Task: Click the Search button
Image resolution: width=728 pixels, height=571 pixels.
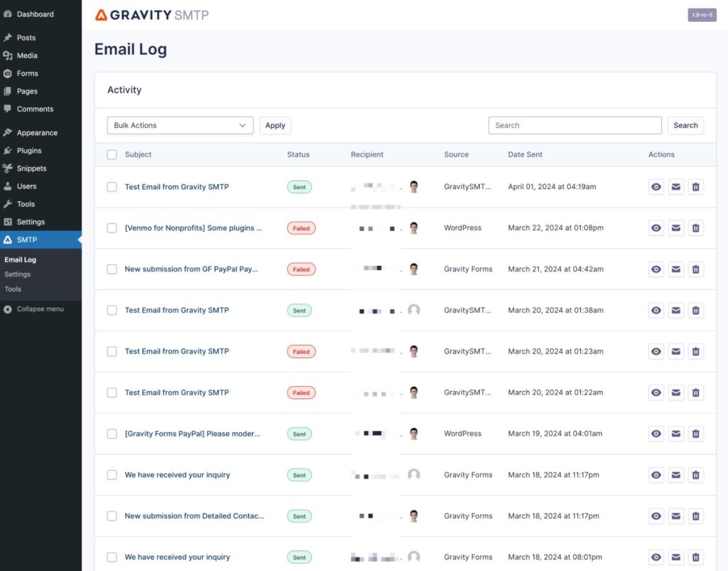Action: [x=685, y=125]
